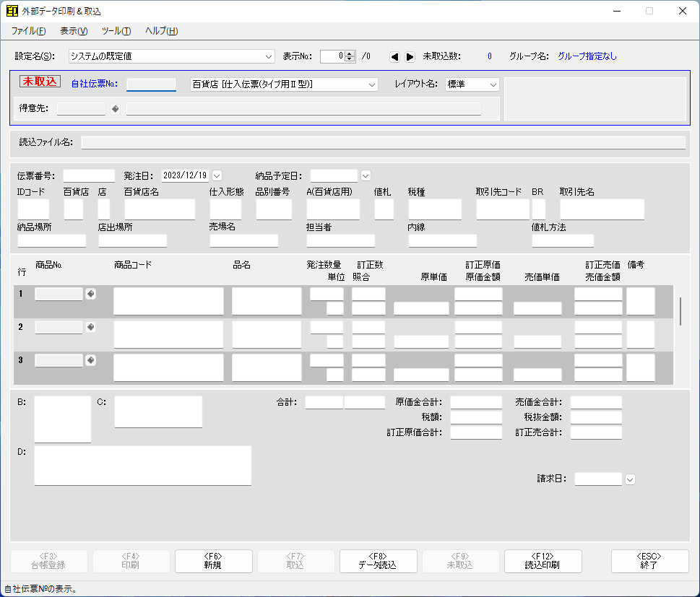Open the 請求日 date picker arrow

pos(630,479)
